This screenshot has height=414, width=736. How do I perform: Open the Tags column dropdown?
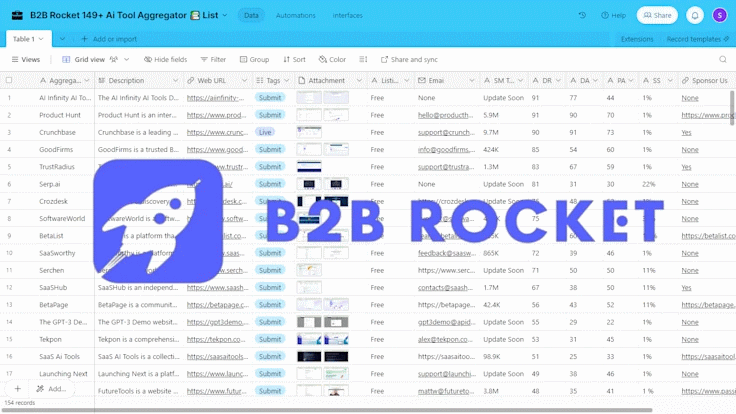point(286,81)
